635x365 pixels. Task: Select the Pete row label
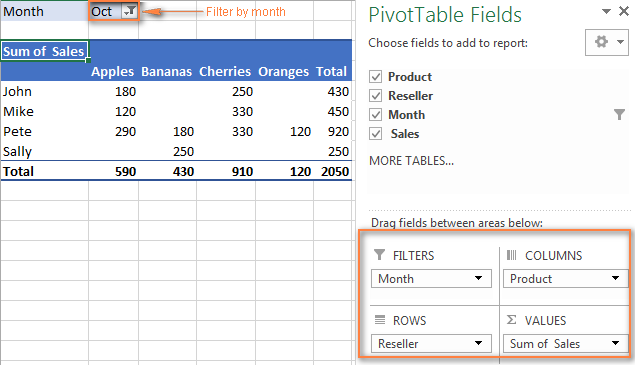pos(17,131)
